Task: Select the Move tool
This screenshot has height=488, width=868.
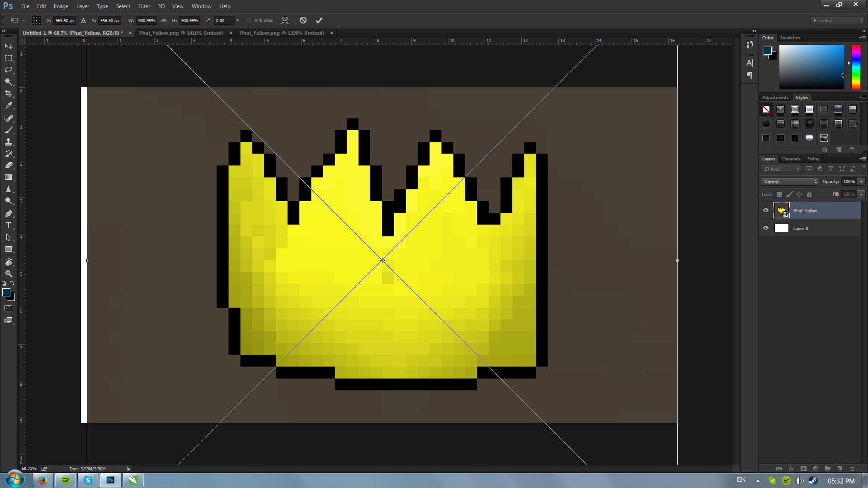Action: (8, 47)
